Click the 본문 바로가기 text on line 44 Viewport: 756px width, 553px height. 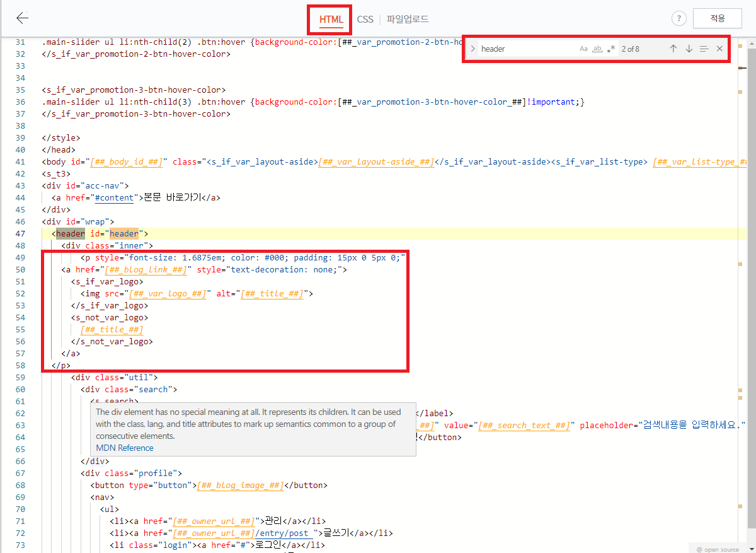[x=172, y=197]
